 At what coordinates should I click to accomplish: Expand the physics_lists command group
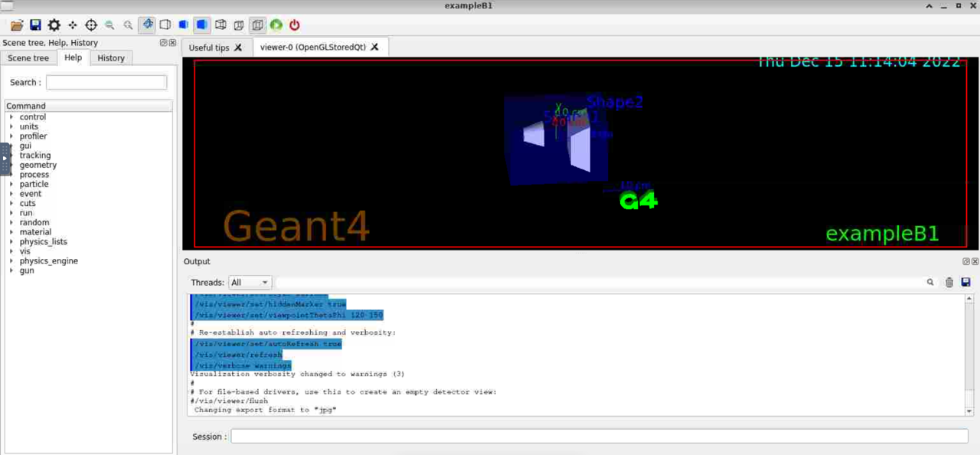pos(11,242)
